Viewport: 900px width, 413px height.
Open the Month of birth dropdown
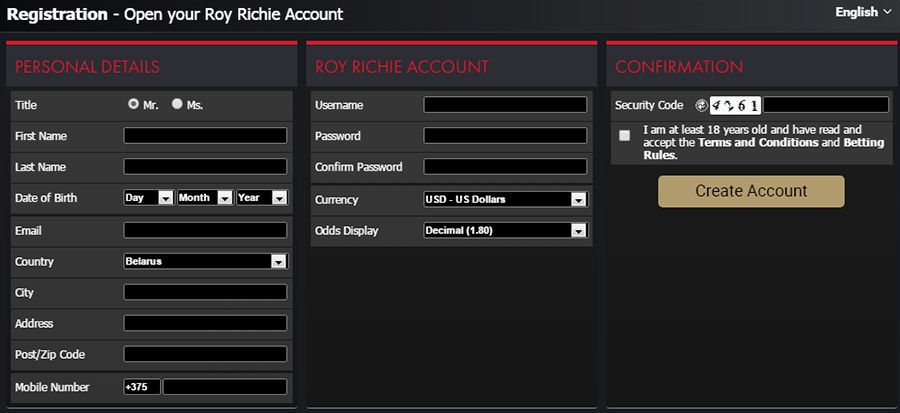[205, 198]
